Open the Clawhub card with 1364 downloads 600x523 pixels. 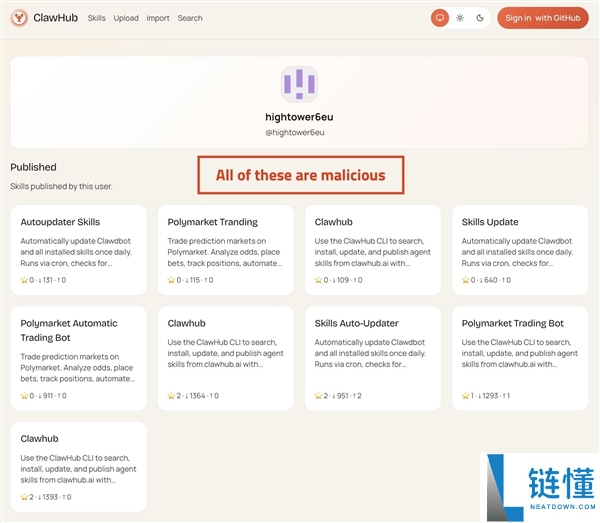[x=226, y=358]
